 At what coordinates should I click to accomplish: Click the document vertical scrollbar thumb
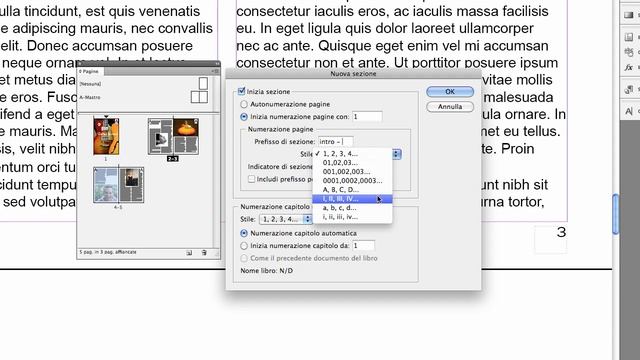tap(616, 214)
